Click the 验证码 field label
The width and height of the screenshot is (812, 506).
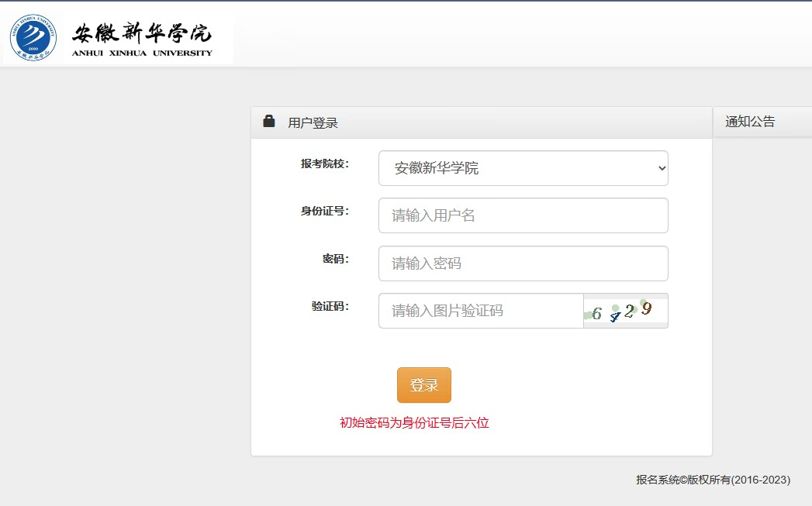tap(330, 306)
